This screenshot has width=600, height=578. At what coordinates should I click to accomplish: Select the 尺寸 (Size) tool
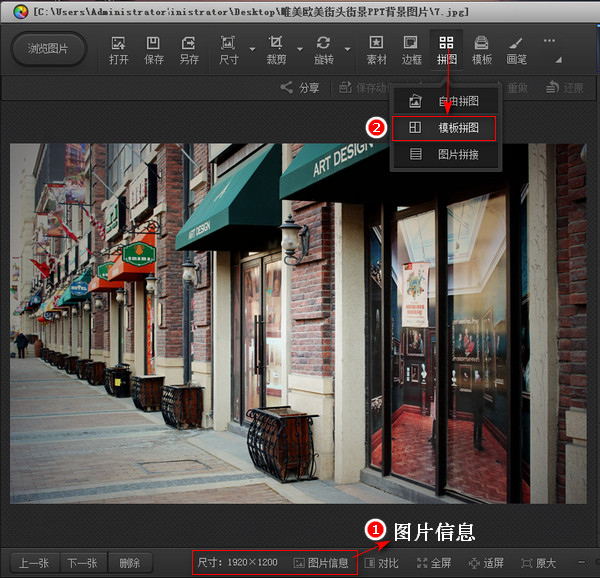(228, 50)
